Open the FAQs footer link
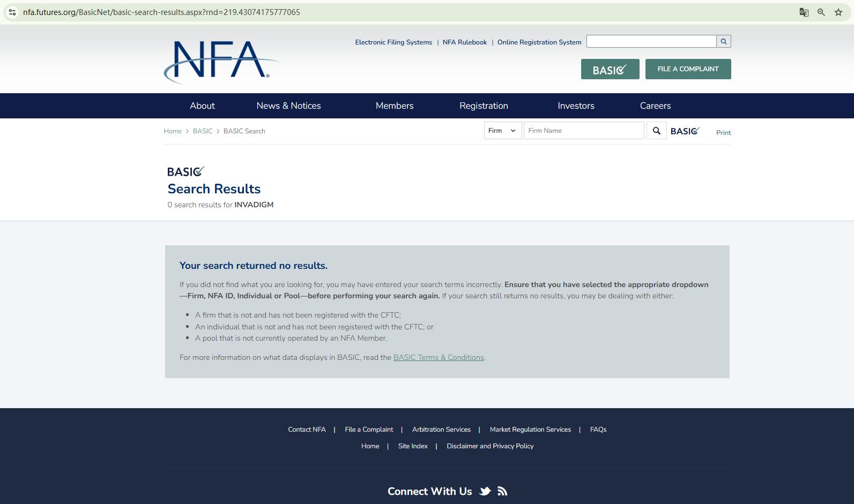Viewport: 854px width, 504px height. (x=598, y=430)
